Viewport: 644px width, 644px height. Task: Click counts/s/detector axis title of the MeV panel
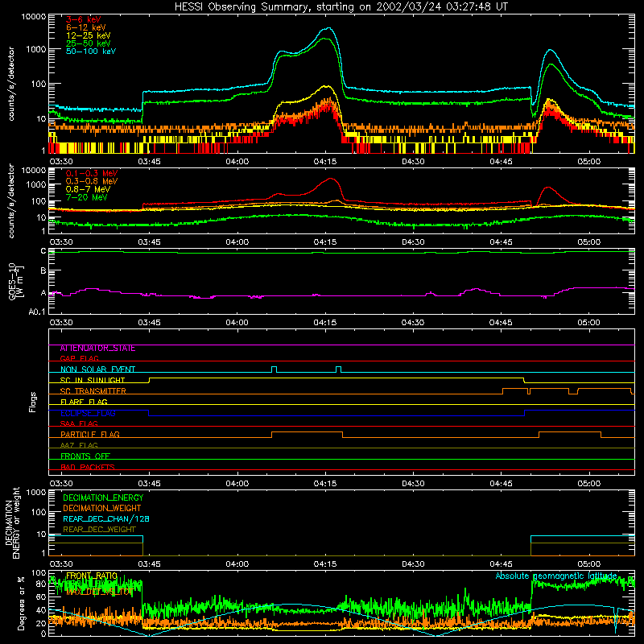coord(11,201)
